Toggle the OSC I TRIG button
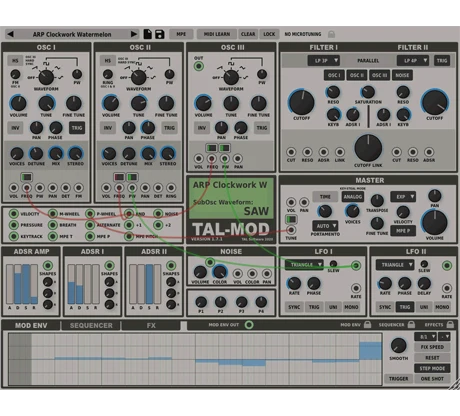Viewport: 460px width, 416px height. click(77, 128)
